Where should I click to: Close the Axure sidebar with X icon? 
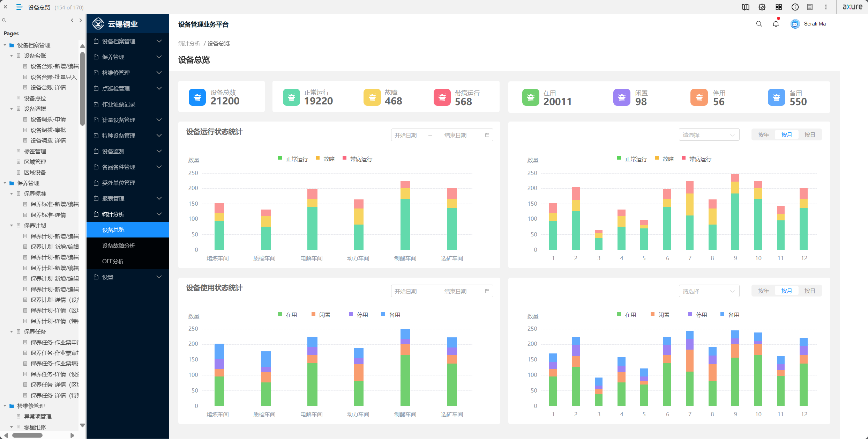coord(5,7)
